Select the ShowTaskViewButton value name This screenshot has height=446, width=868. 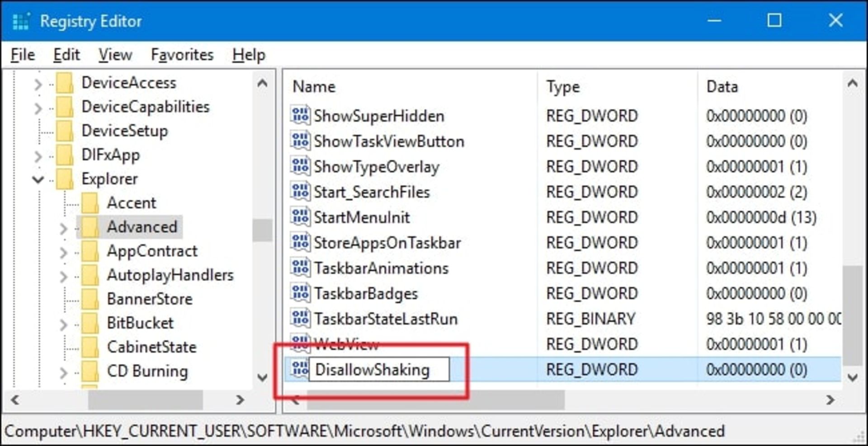pos(389,141)
